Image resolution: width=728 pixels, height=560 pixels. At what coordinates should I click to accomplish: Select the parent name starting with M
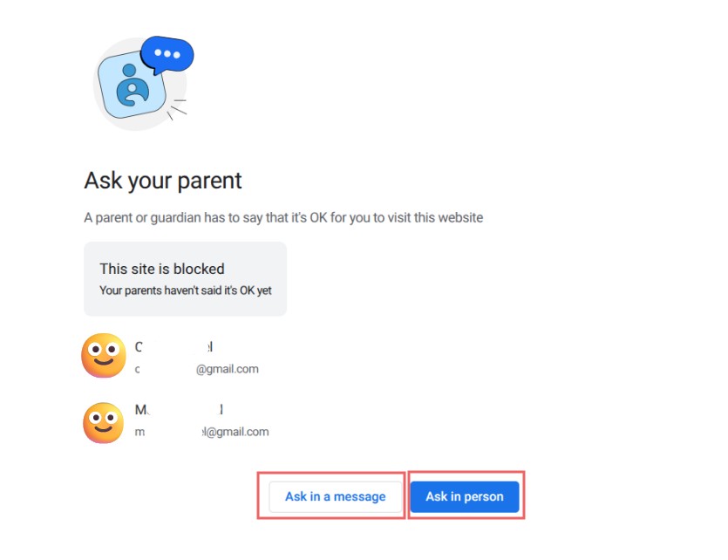pos(180,410)
